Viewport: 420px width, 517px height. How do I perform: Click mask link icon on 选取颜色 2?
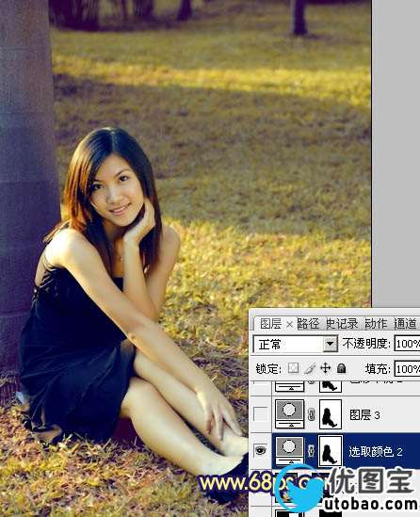tap(311, 451)
